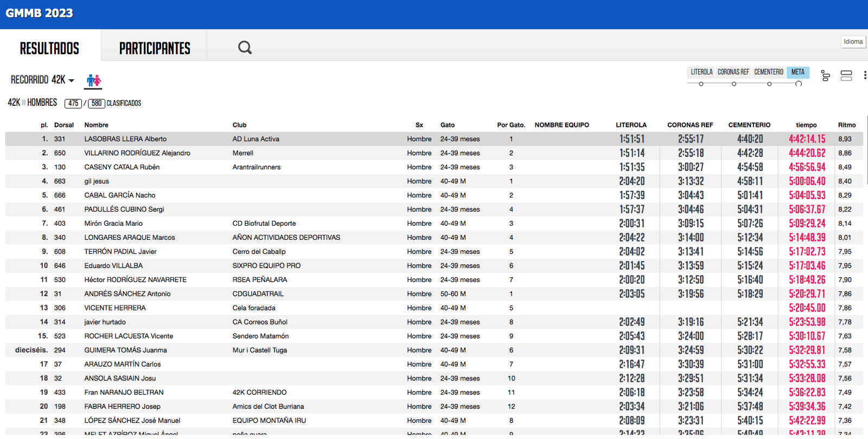Sort by the tiempo column header

pyautogui.click(x=806, y=125)
